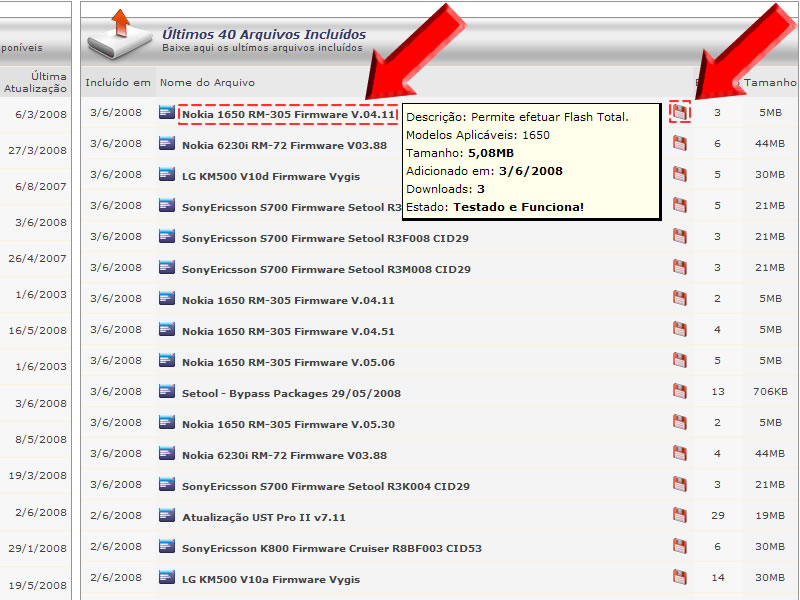Download LG KM500 V10a Firmware via floppy icon

coord(680,578)
